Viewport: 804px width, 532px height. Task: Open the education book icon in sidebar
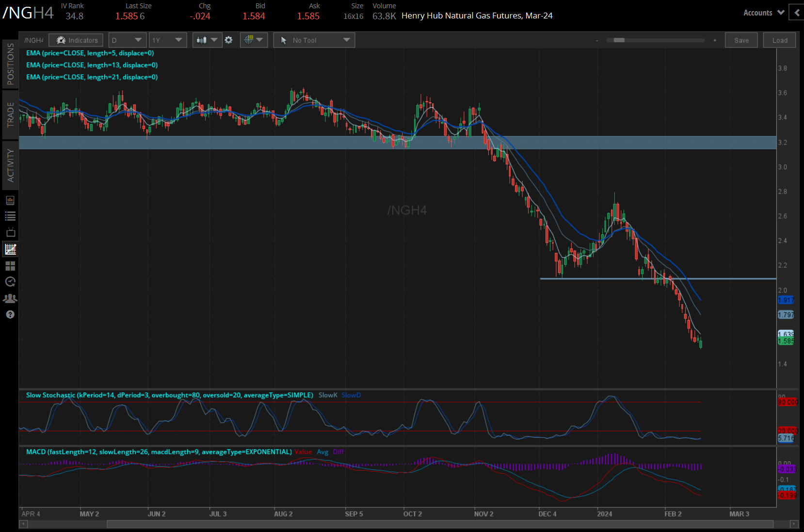pyautogui.click(x=10, y=200)
